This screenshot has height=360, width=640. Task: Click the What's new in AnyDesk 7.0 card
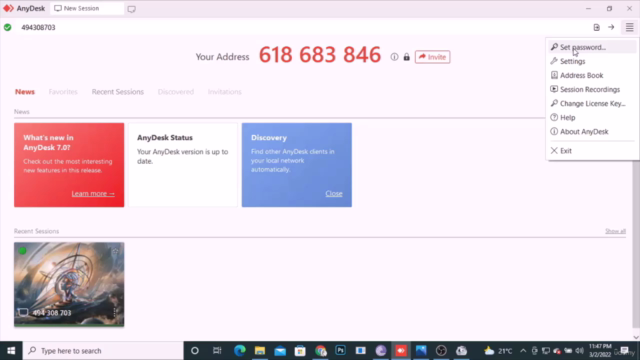pyautogui.click(x=69, y=165)
